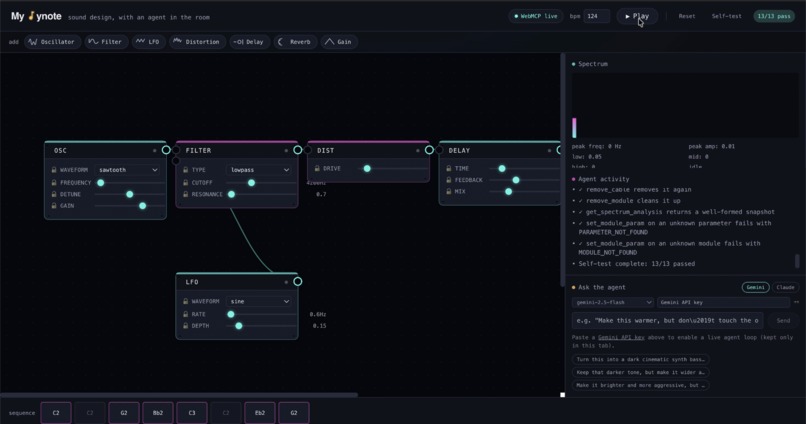Open the OSC waveform sawtooth dropdown
Viewport: 806px width, 424px height.
tap(128, 170)
